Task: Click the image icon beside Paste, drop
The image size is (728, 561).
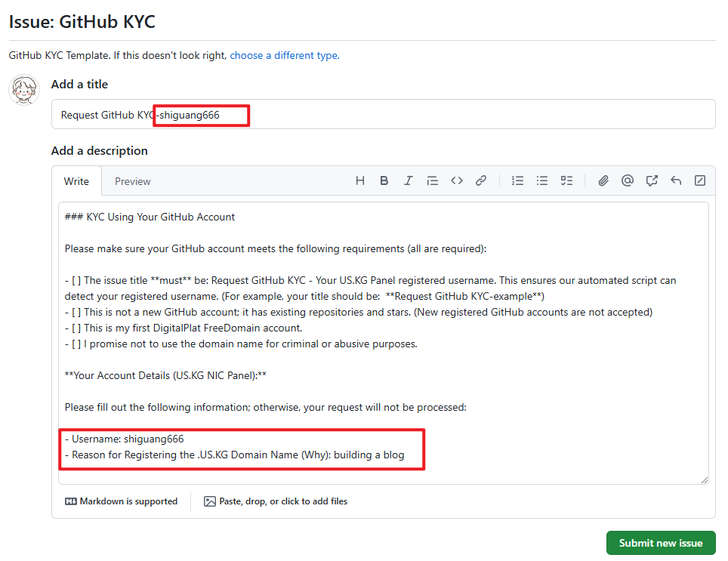Action: (x=210, y=501)
